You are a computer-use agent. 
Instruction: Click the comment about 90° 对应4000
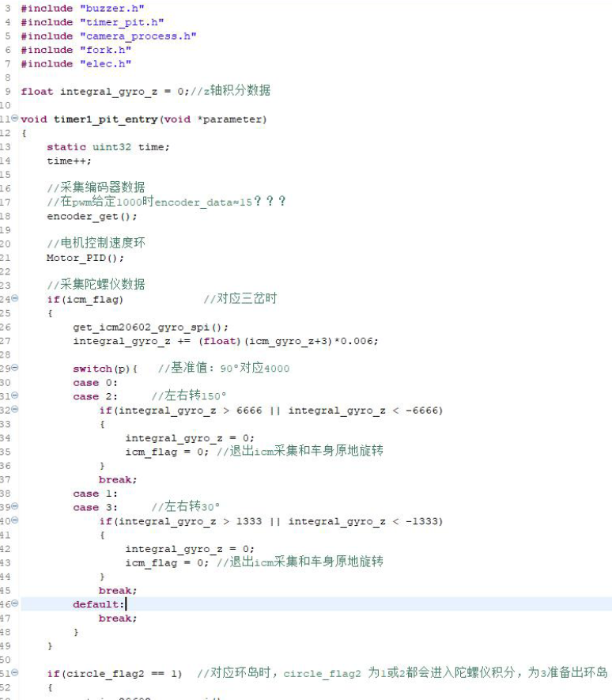coord(224,368)
